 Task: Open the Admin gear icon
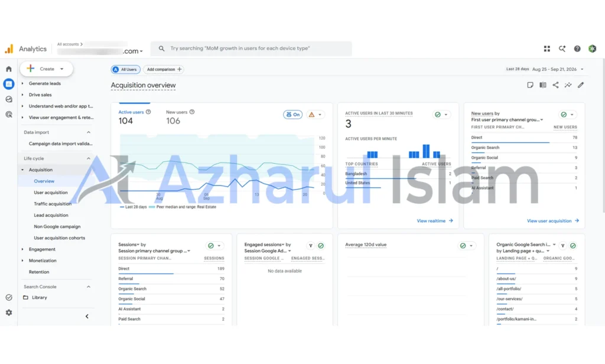[9, 312]
